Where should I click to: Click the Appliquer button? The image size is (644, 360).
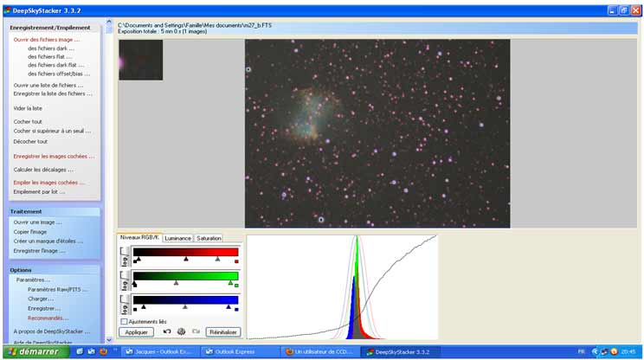[x=137, y=331]
